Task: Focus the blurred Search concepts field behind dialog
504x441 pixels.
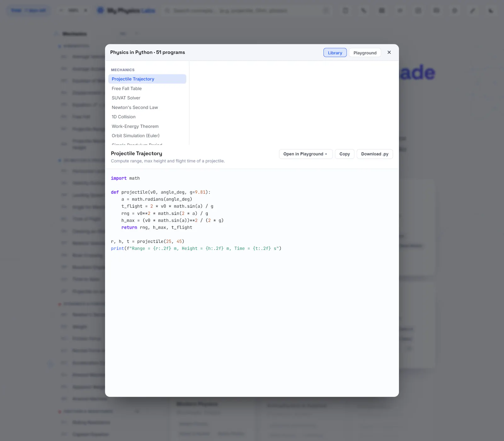Action: coord(247,11)
